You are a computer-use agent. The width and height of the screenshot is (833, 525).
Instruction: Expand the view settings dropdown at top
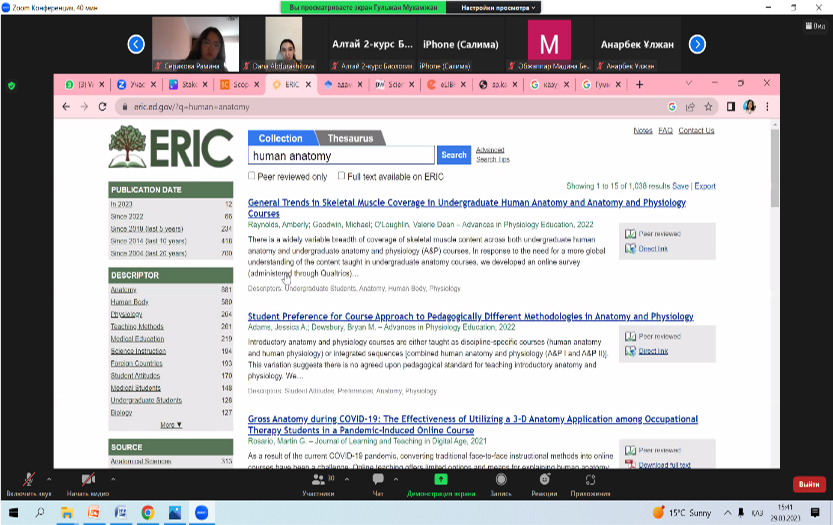[496, 7]
